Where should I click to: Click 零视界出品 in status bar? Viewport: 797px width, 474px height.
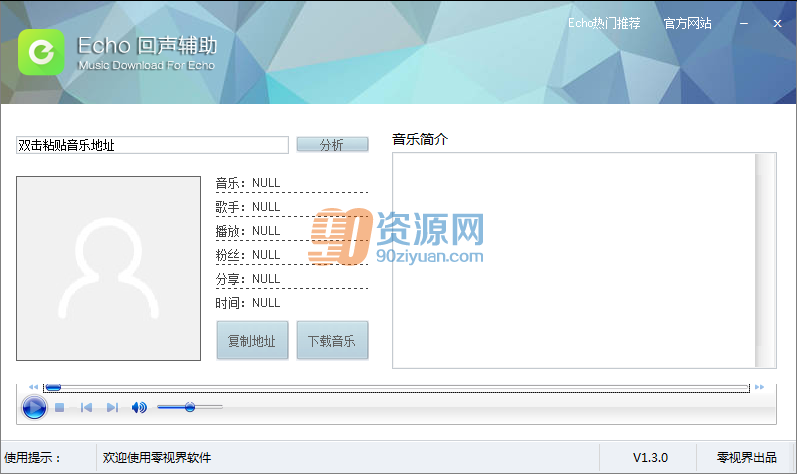click(x=747, y=458)
